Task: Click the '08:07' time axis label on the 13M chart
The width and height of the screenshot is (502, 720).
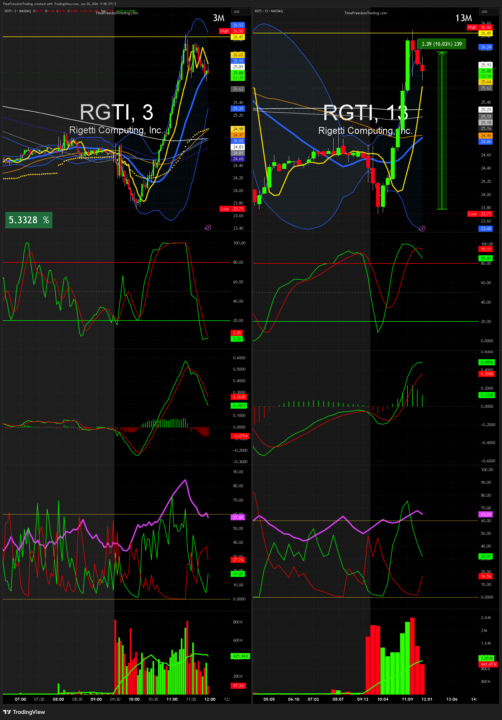Action: point(338,699)
